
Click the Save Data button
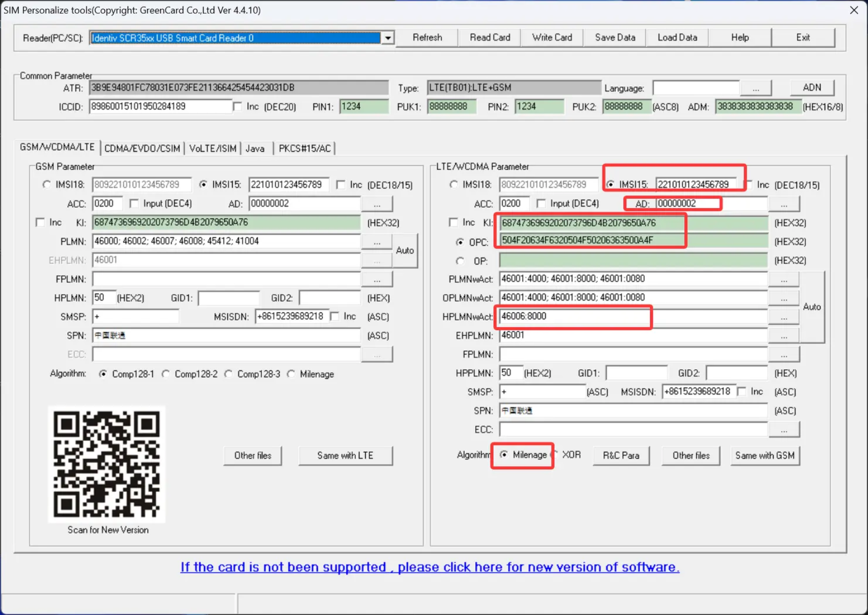pyautogui.click(x=614, y=38)
